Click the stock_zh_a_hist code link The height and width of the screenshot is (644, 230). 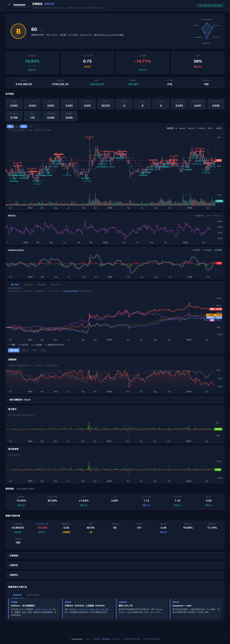point(43,609)
